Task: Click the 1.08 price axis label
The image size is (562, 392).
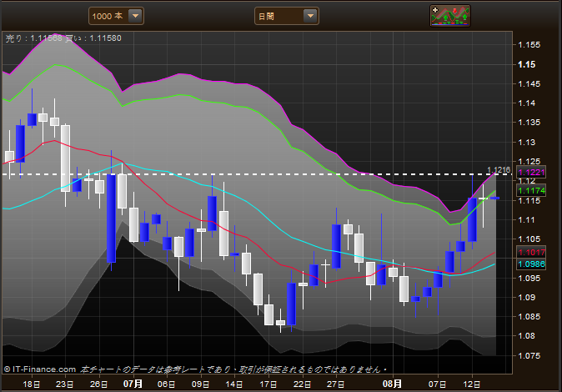Action: (526, 336)
